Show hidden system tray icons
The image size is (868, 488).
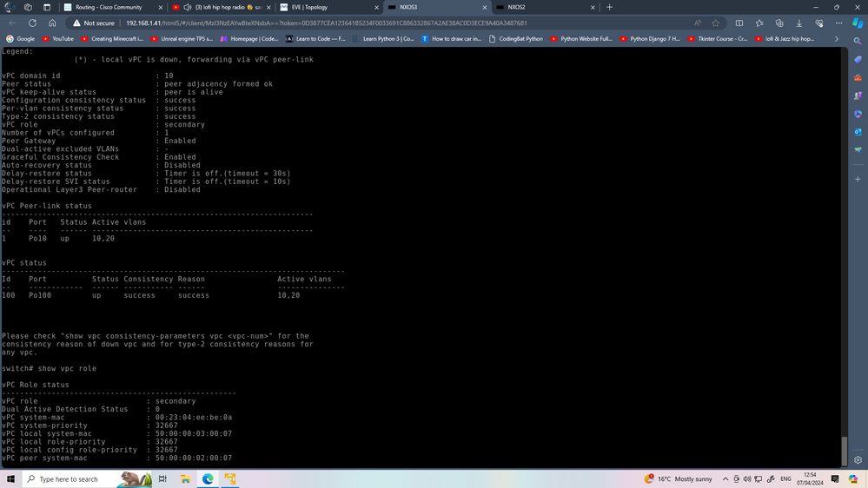pyautogui.click(x=726, y=478)
